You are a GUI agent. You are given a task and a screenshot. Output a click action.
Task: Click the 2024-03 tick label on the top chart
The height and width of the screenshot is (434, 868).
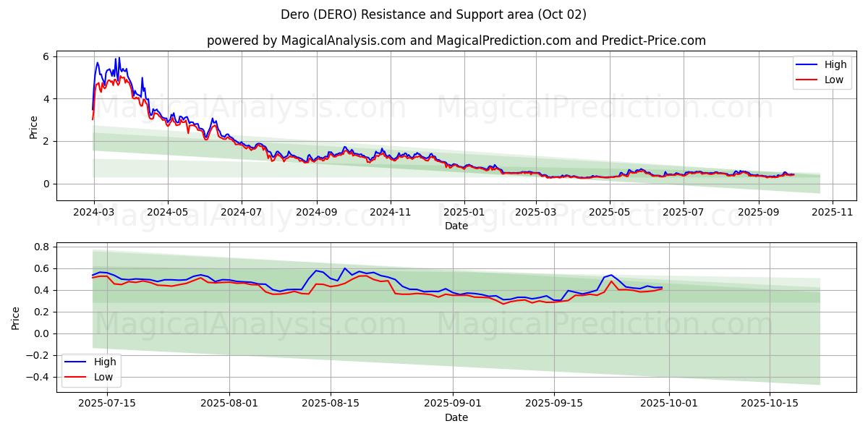[93, 213]
